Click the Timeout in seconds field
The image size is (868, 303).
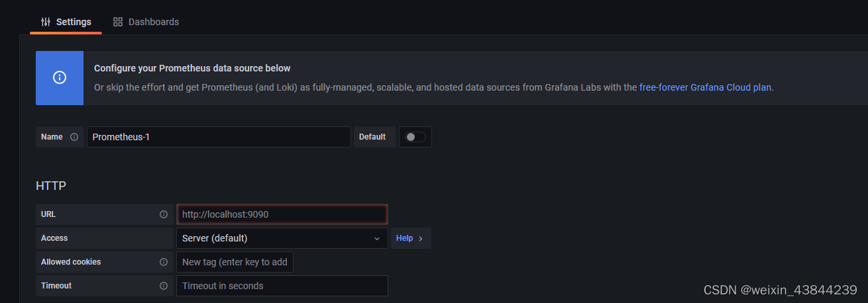pyautogui.click(x=282, y=286)
